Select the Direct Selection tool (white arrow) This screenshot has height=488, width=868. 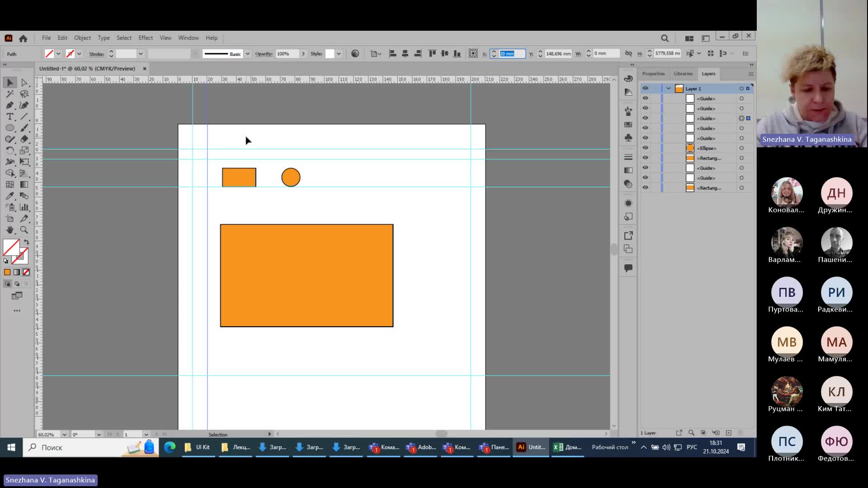[x=24, y=83]
